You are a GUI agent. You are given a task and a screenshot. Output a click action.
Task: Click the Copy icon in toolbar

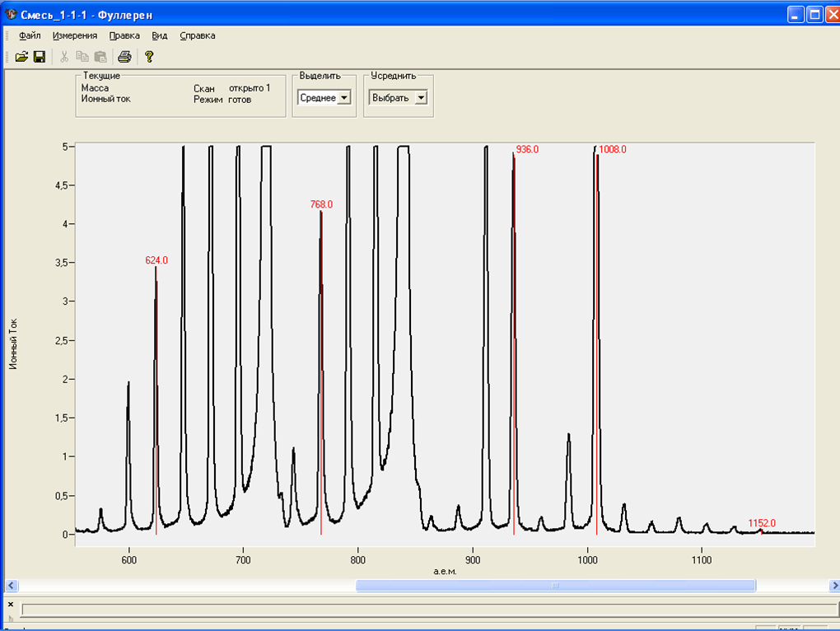[82, 57]
